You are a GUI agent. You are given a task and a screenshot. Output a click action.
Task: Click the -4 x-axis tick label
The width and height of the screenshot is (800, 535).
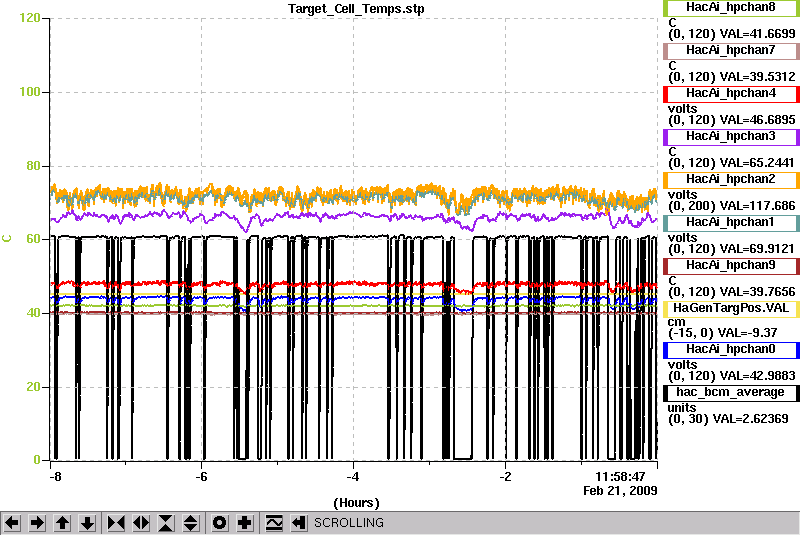[353, 477]
